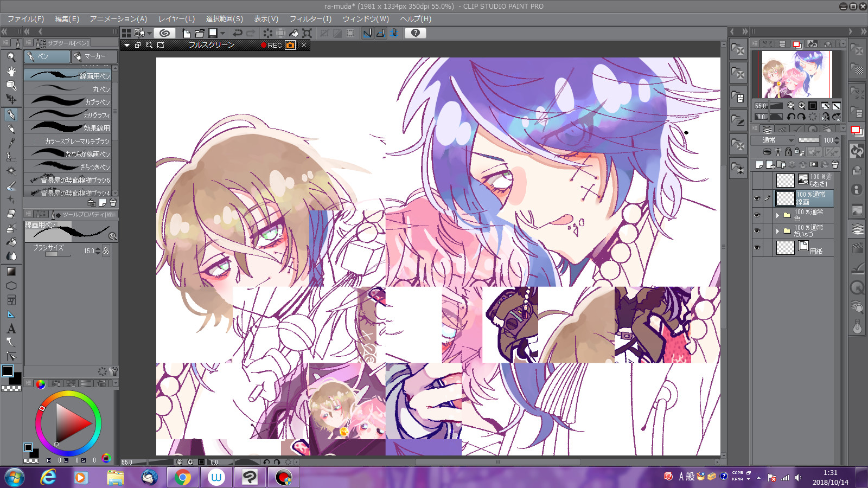The height and width of the screenshot is (488, 868).
Task: Switch to the マーカー sub tool tab
Action: (x=94, y=56)
